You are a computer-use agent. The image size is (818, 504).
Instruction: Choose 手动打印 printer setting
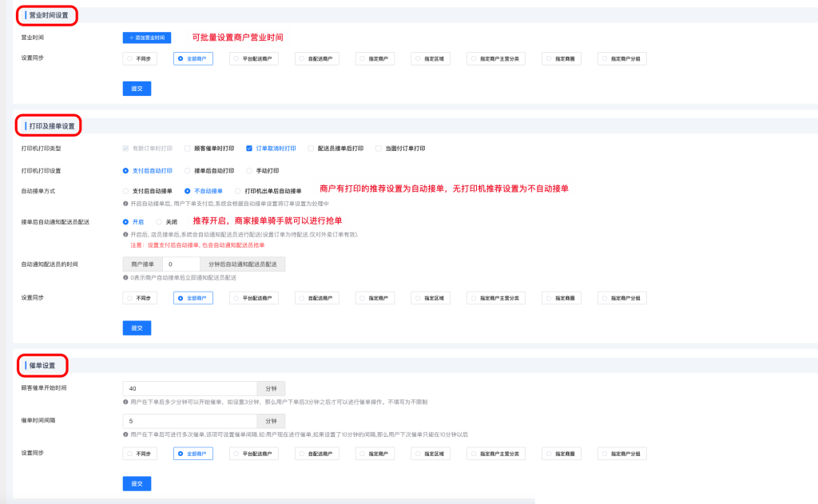click(x=248, y=170)
